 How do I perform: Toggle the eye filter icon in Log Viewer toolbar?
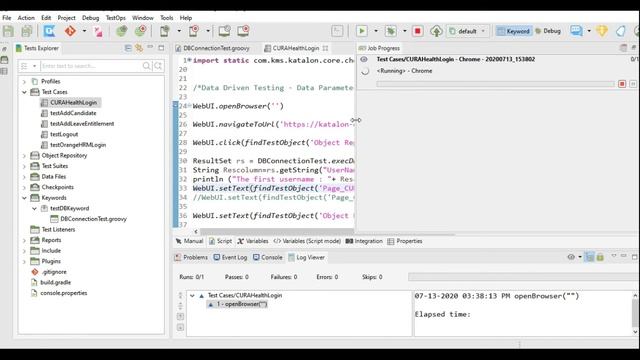tap(571, 257)
